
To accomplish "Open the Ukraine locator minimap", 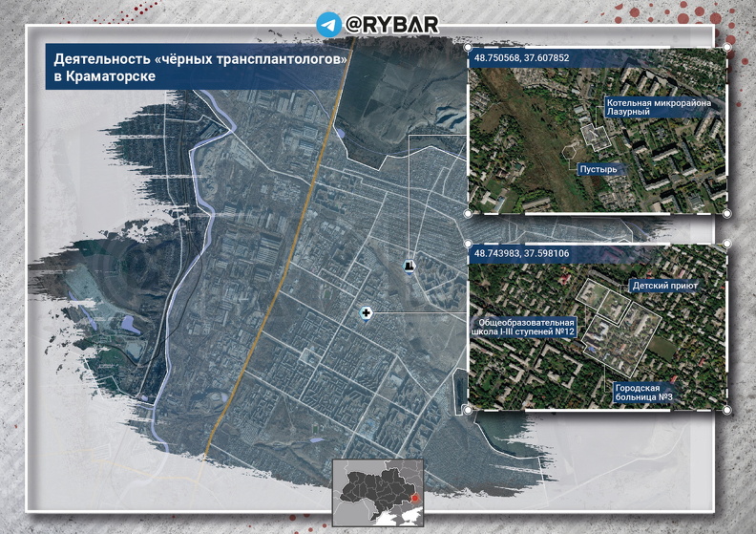I will point(377,490).
